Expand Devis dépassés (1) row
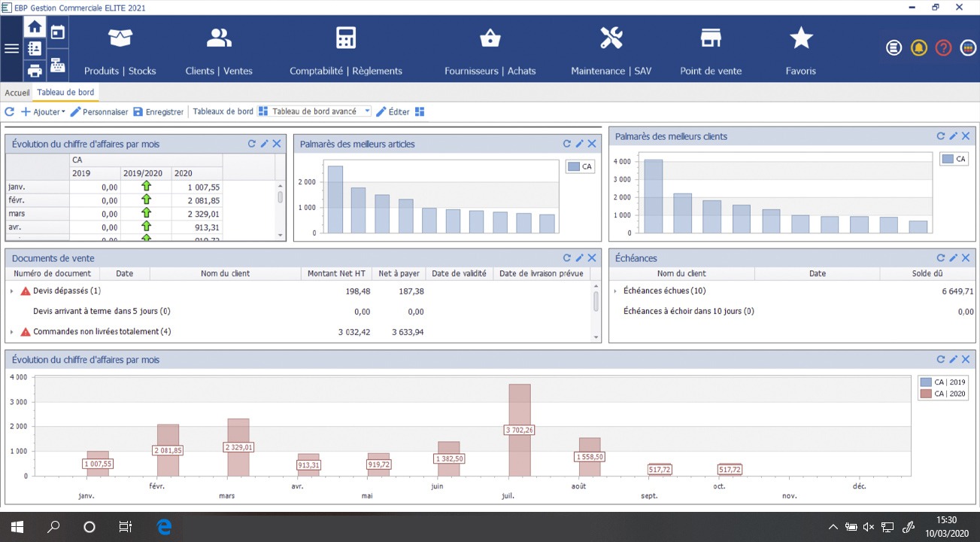980x542 pixels. pos(12,291)
